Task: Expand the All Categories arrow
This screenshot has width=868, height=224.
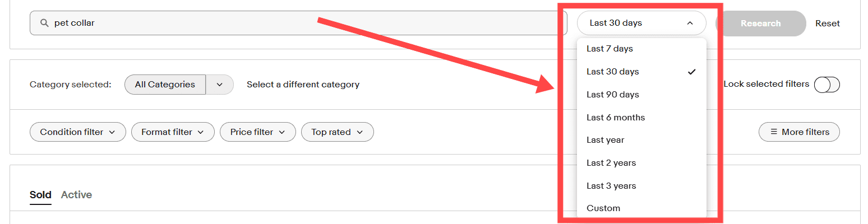Action: click(220, 85)
